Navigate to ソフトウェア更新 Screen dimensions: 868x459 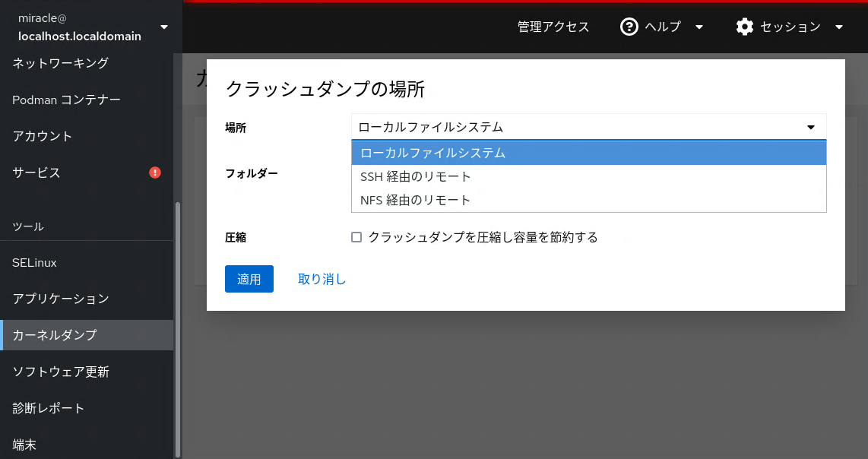61,372
